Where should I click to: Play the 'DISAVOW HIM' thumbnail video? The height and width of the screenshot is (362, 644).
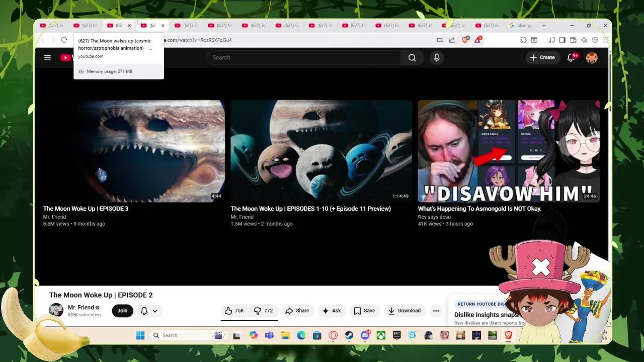[509, 151]
